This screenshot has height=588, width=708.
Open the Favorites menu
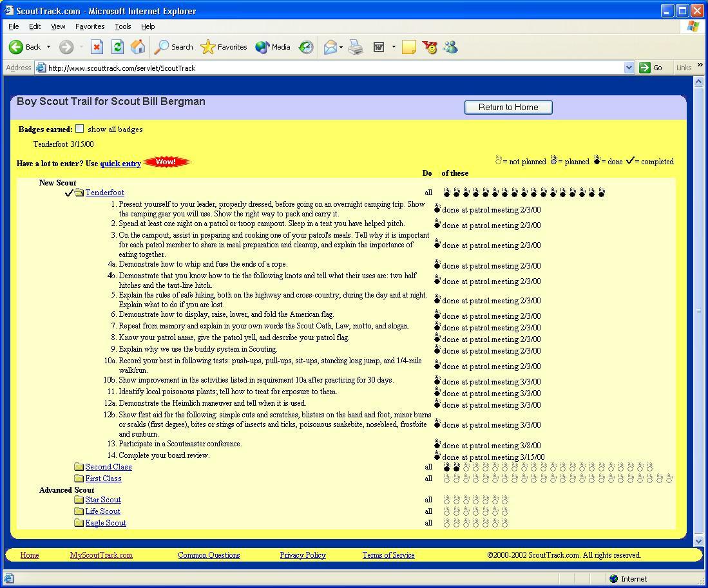pyautogui.click(x=90, y=26)
